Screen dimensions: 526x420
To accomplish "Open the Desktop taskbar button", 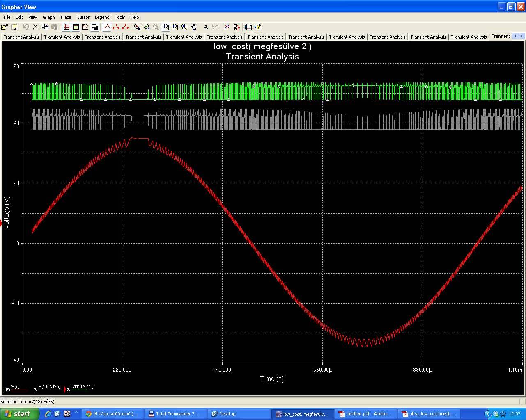I will 239,414.
